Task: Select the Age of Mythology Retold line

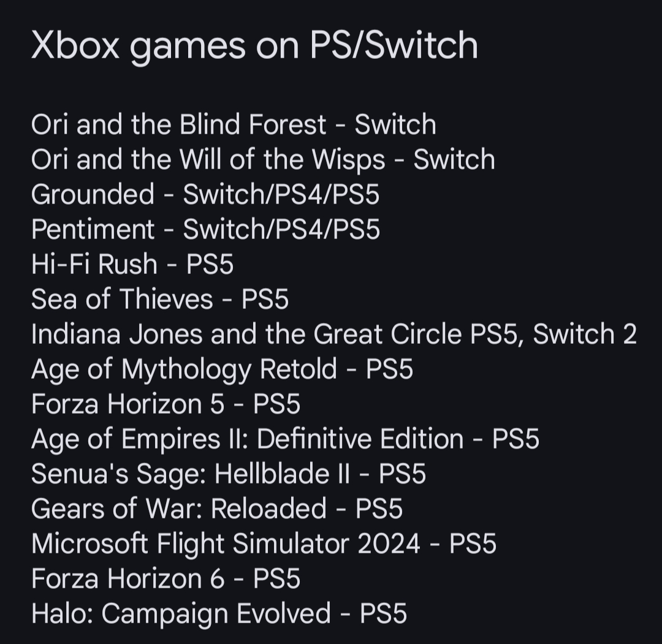Action: (x=222, y=369)
